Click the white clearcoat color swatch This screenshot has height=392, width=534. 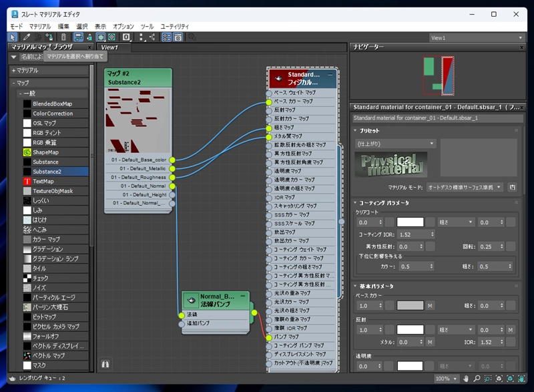point(411,222)
